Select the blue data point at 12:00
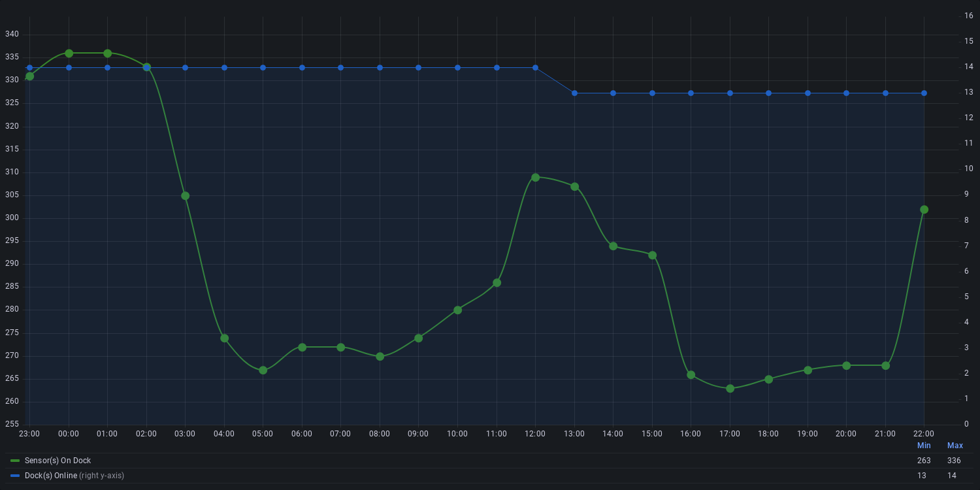 pyautogui.click(x=535, y=67)
